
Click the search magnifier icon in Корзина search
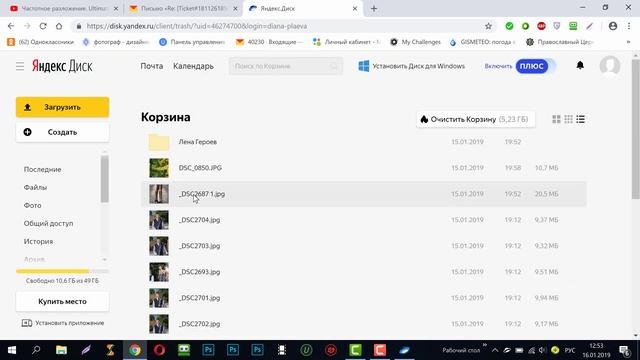[x=334, y=66]
